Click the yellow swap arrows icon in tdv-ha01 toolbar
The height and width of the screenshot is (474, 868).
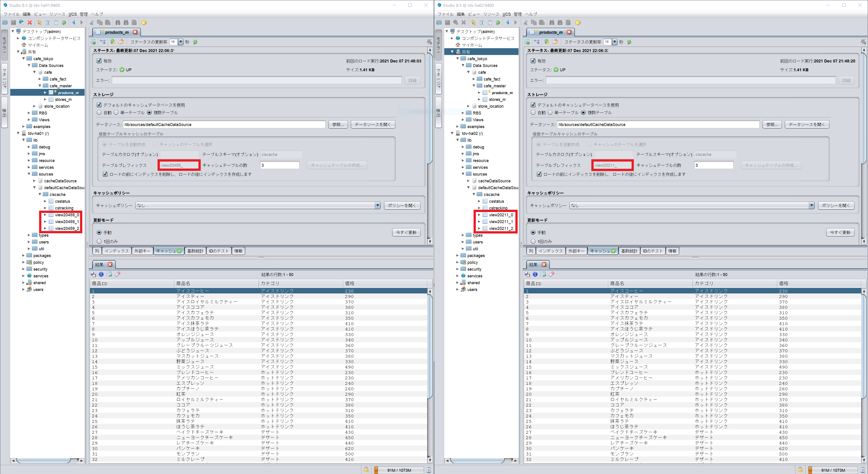pyautogui.click(x=39, y=23)
